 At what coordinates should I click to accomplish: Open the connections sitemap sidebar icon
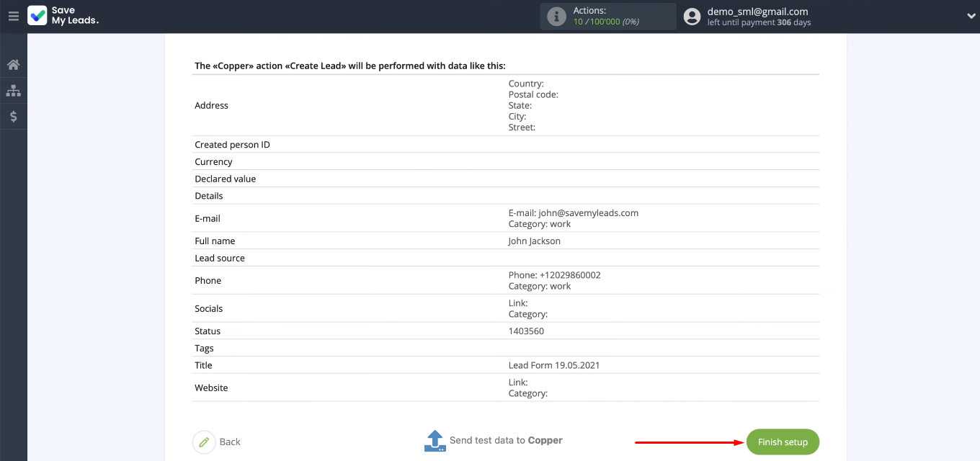click(13, 91)
